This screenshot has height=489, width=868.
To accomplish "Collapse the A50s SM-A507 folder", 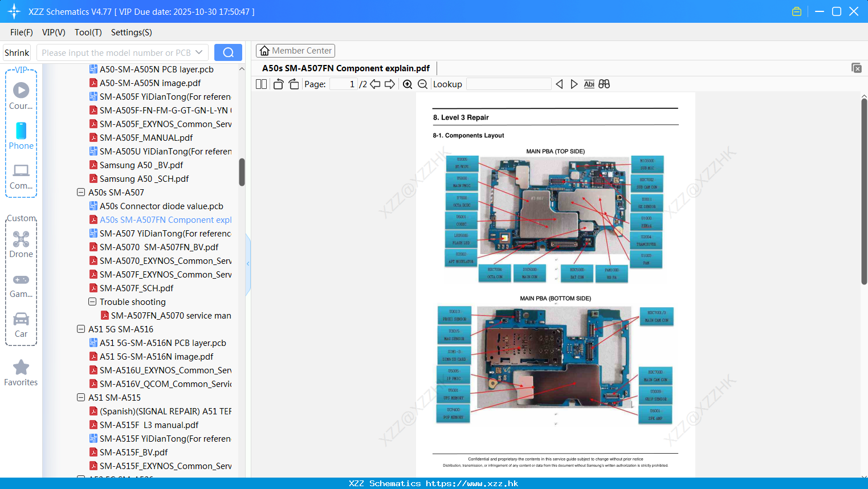I will 81,193.
